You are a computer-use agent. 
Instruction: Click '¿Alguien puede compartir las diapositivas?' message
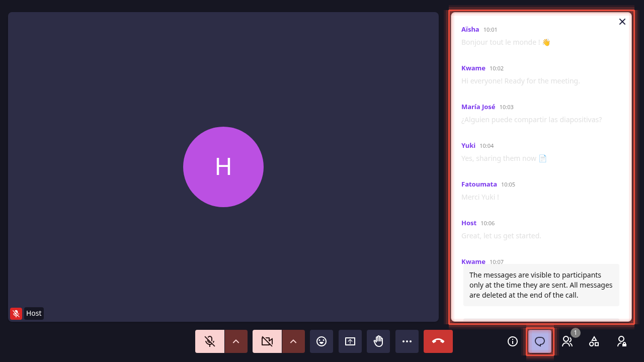pos(532,120)
